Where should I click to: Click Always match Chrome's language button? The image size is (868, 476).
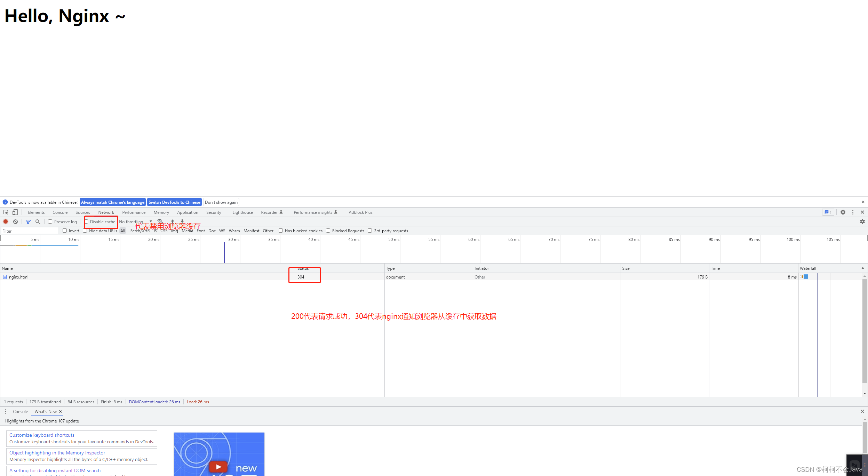point(113,202)
